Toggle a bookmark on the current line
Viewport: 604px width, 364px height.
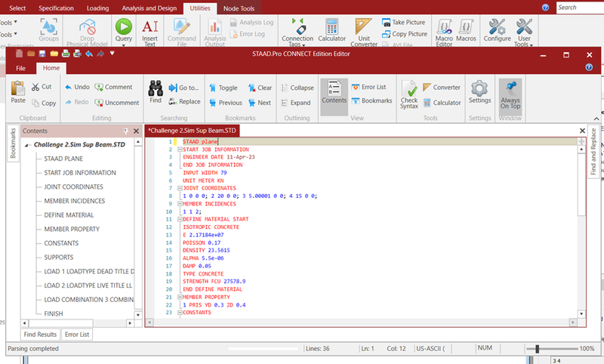click(223, 88)
